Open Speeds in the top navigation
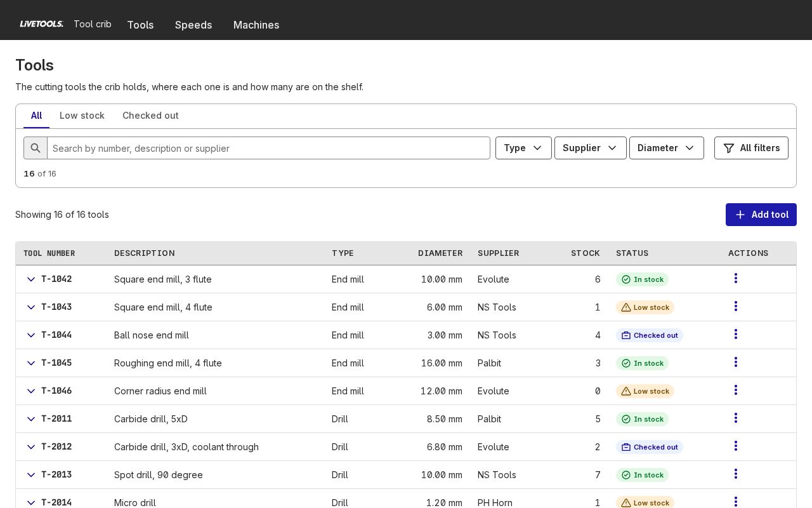The image size is (812, 508). (x=193, y=25)
